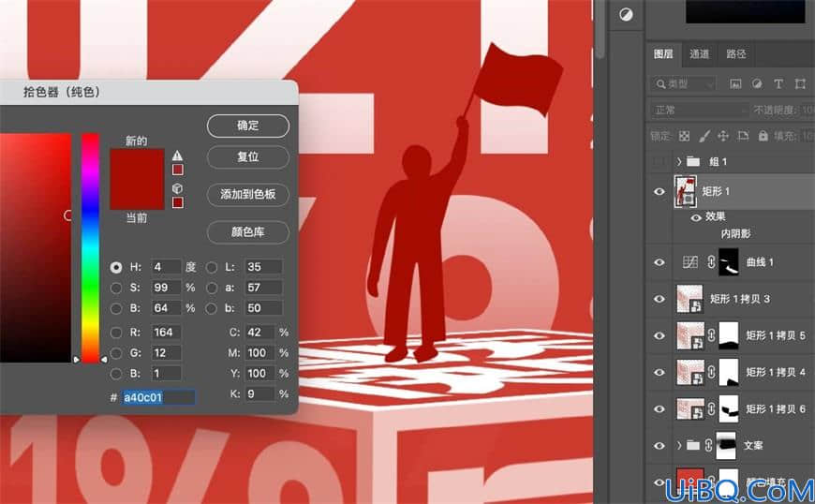Toggle visibility of 效果 layer effects
The height and width of the screenshot is (504, 815).
coord(696,217)
